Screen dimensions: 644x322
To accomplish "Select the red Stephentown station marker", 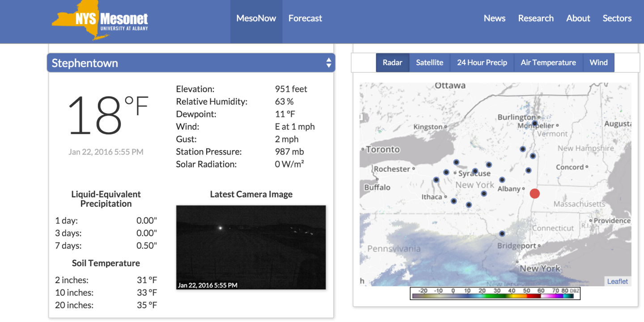I will point(534,193).
